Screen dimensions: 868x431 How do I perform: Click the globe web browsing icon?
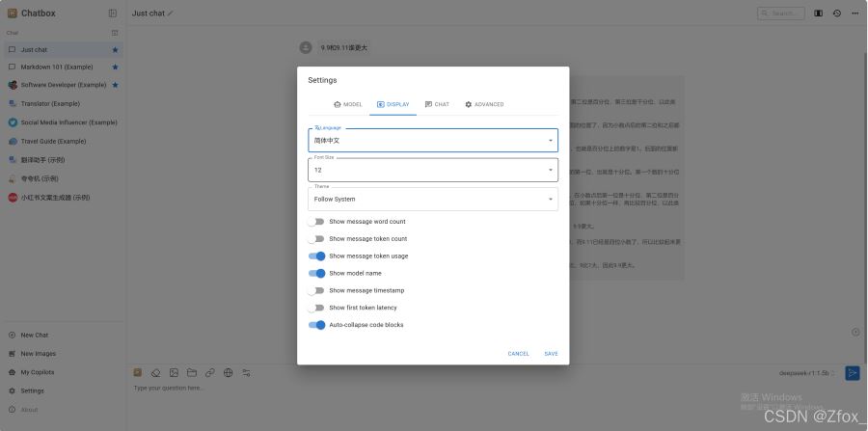coord(228,372)
